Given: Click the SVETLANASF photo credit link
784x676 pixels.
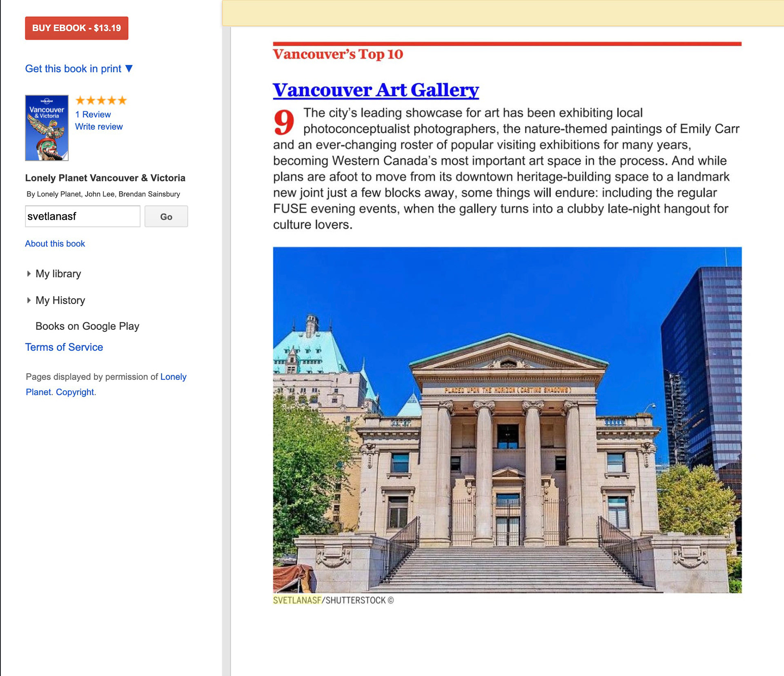Looking at the screenshot, I should point(297,600).
